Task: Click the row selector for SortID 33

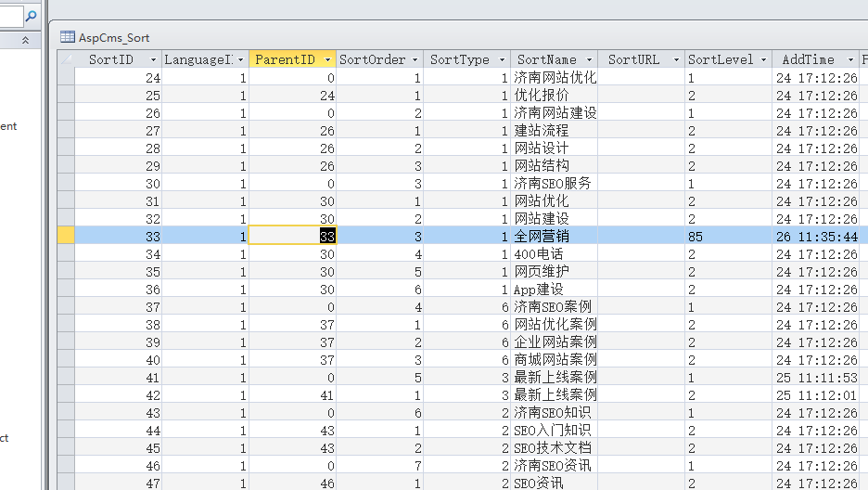Action: click(x=65, y=237)
